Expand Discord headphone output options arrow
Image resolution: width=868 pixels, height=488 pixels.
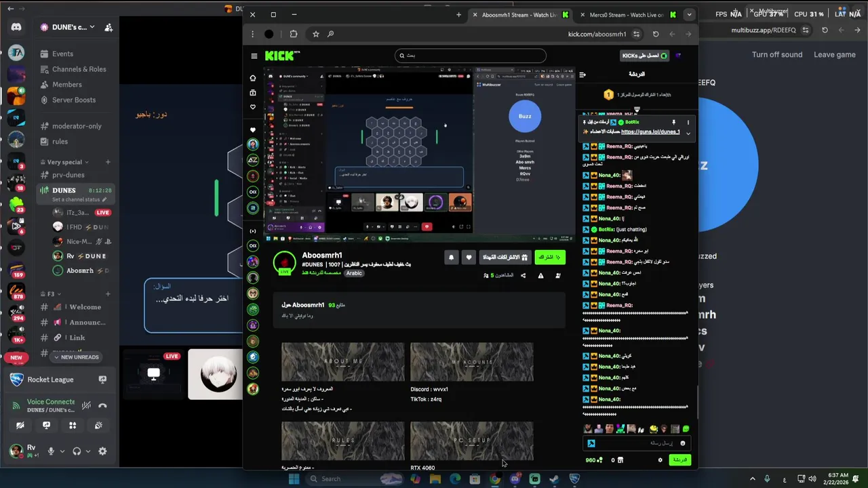89,451
